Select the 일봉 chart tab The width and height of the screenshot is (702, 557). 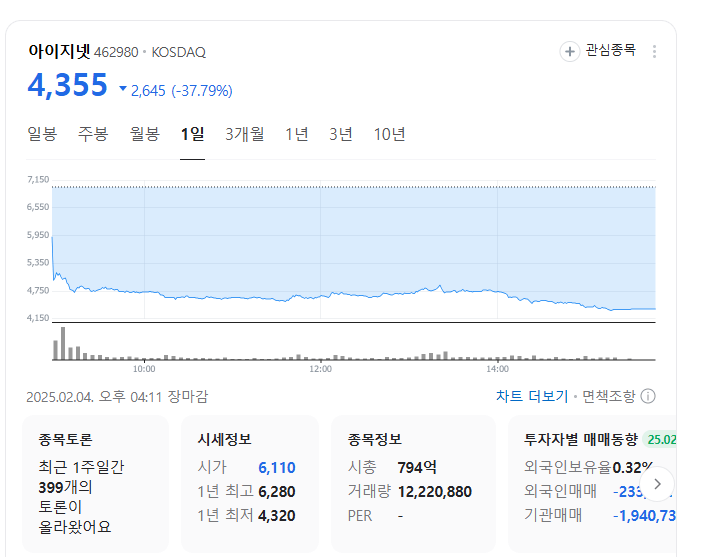coord(42,134)
